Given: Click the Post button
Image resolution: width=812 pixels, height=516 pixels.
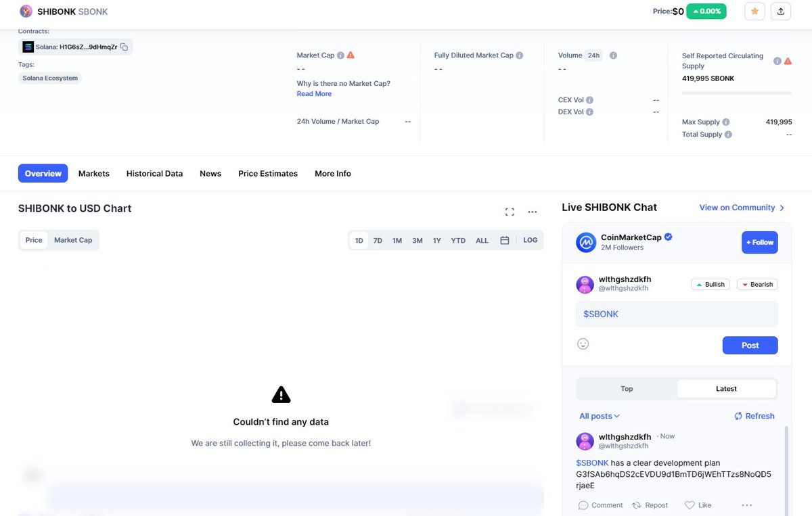Looking at the screenshot, I should (x=750, y=345).
